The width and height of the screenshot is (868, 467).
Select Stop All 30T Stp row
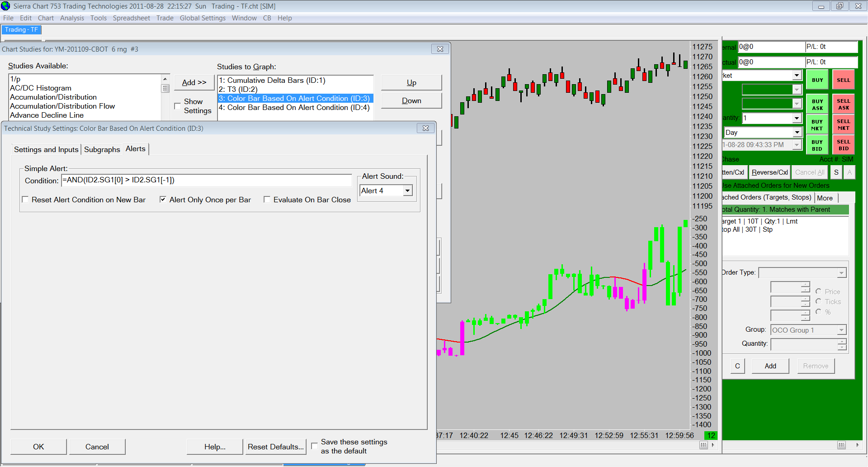(x=785, y=229)
